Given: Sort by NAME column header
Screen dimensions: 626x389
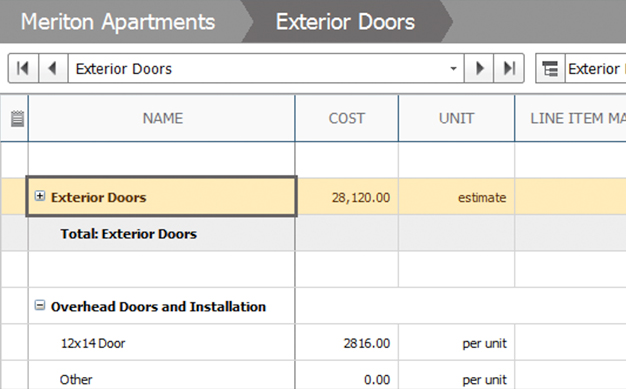Looking at the screenshot, I should [x=162, y=118].
